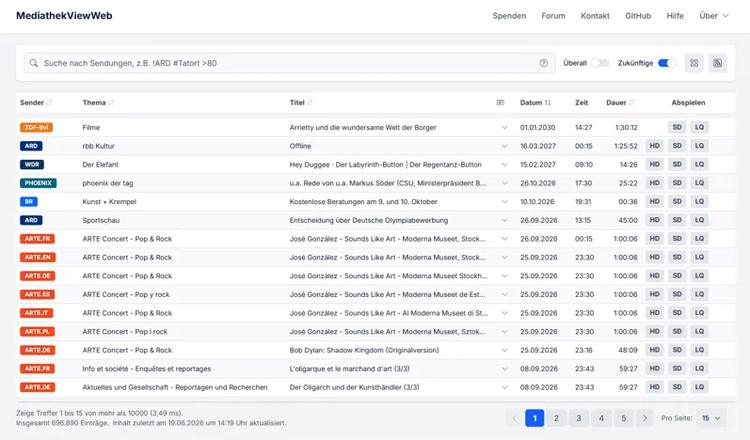Click the WDR sender badge
Image resolution: width=750 pixels, height=440 pixels.
click(x=32, y=165)
